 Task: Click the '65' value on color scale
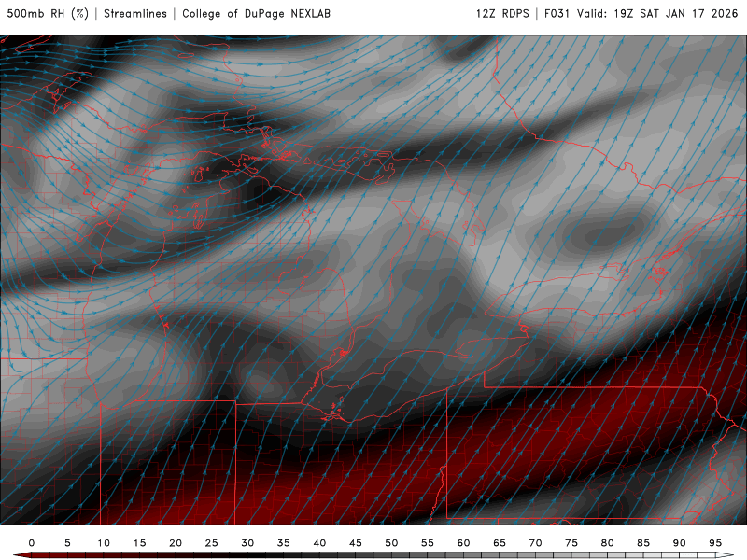(500, 543)
